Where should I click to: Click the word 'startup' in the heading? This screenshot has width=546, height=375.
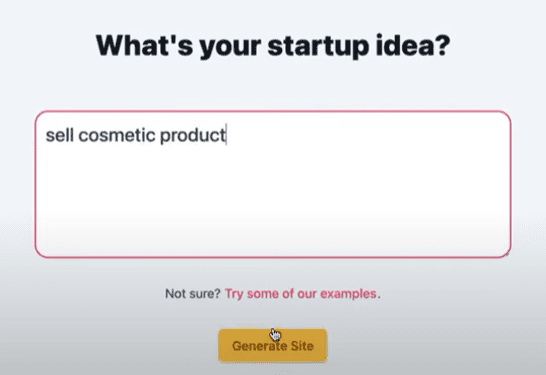click(x=318, y=46)
